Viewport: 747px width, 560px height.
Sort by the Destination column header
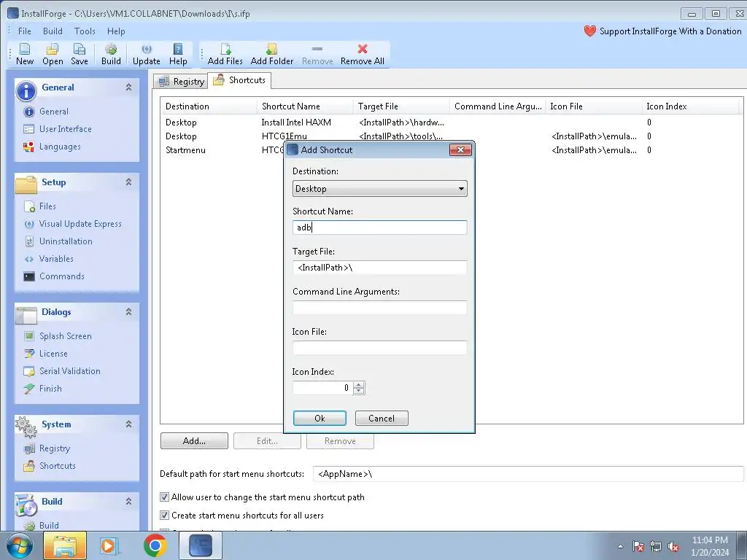tap(209, 106)
